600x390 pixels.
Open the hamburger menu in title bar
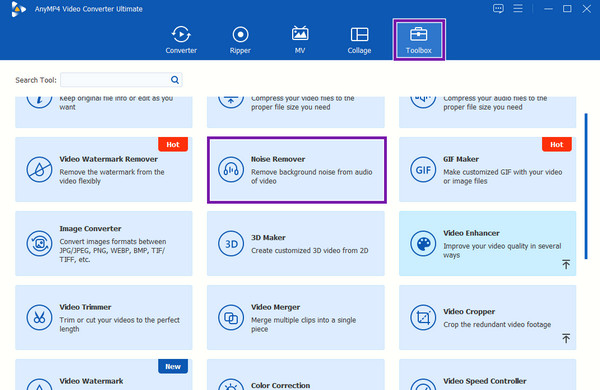(518, 8)
